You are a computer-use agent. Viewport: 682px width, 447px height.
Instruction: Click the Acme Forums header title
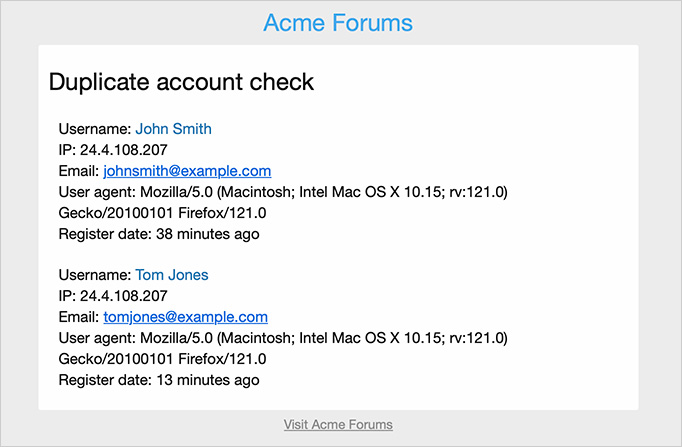(x=338, y=23)
